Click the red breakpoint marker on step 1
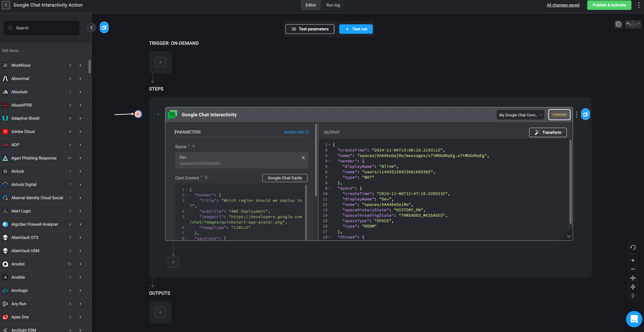This screenshot has height=332, width=644. [138, 114]
